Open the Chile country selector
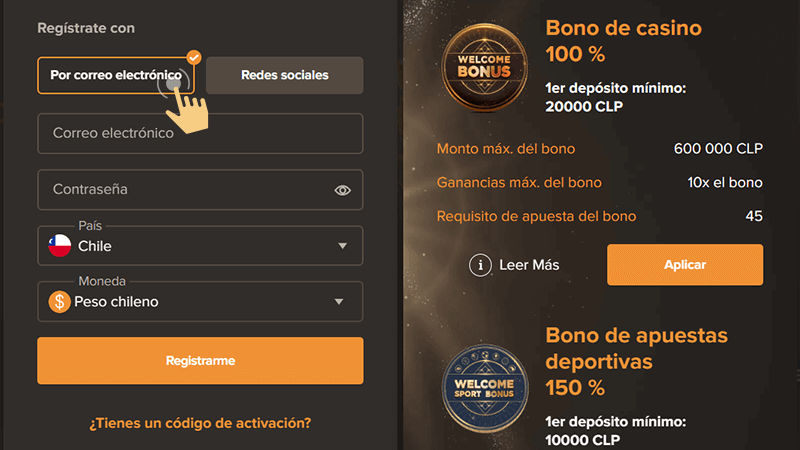The image size is (800, 450). pos(200,245)
